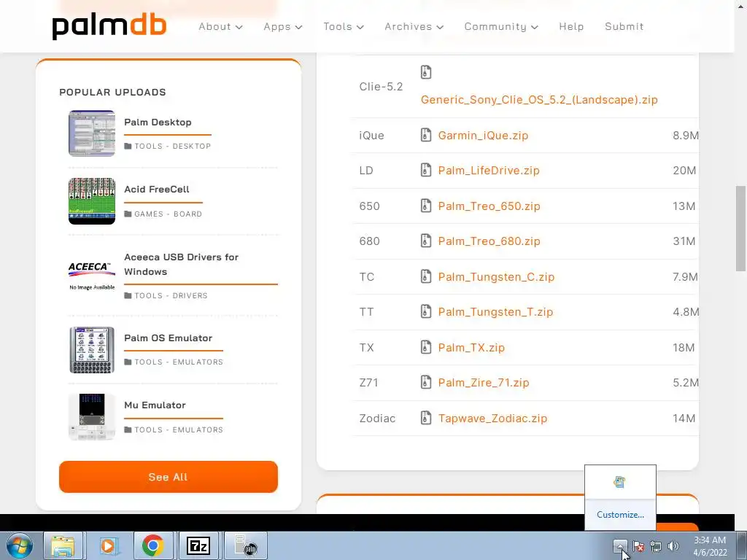Open the Submit page
747x560 pixels.
coord(624,27)
